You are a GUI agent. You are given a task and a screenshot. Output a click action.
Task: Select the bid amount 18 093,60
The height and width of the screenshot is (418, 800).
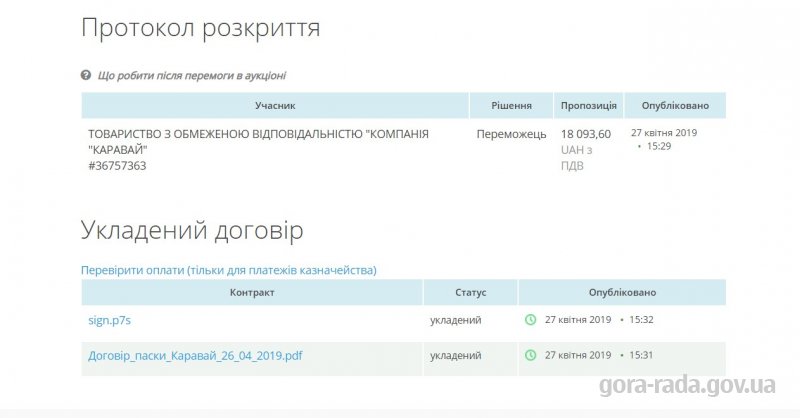point(586,134)
